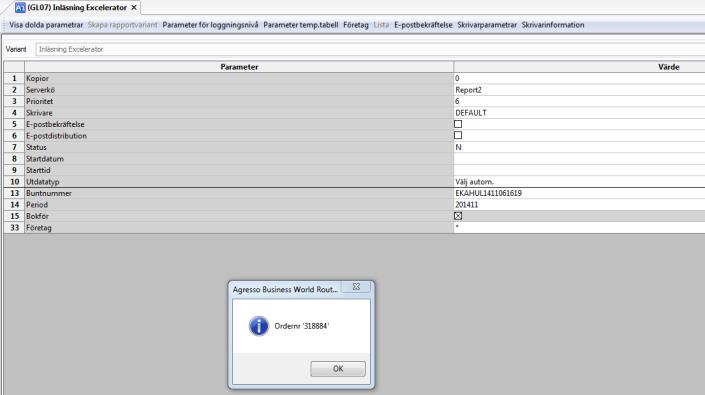Click the empty Startdatum value cell
The image size is (705, 395).
[580, 159]
